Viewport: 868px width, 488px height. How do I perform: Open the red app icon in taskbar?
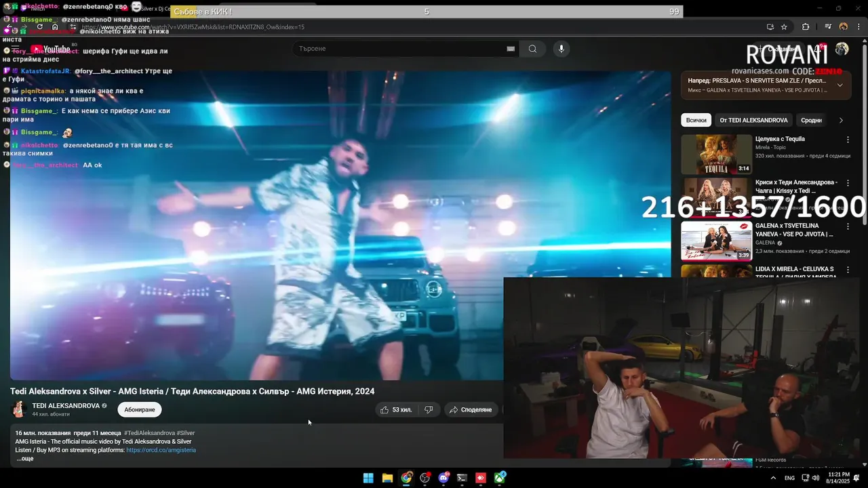(x=481, y=478)
